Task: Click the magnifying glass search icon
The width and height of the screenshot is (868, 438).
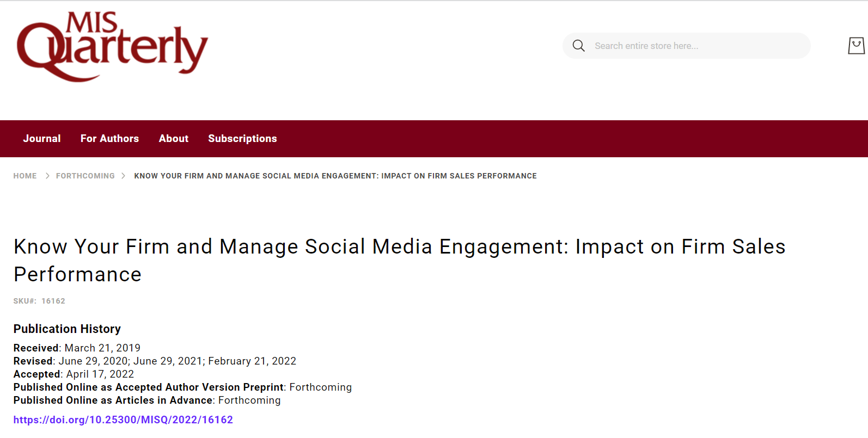Action: pyautogui.click(x=579, y=46)
